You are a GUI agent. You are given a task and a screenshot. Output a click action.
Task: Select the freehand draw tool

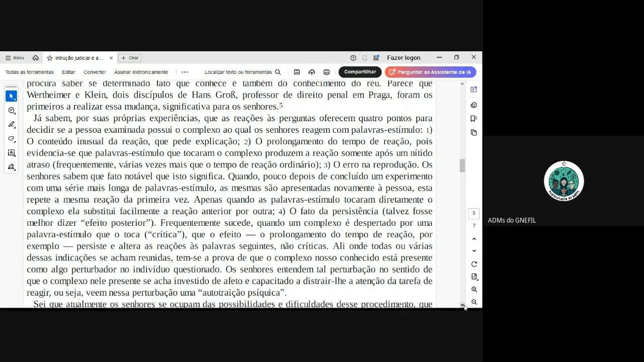pyautogui.click(x=12, y=138)
